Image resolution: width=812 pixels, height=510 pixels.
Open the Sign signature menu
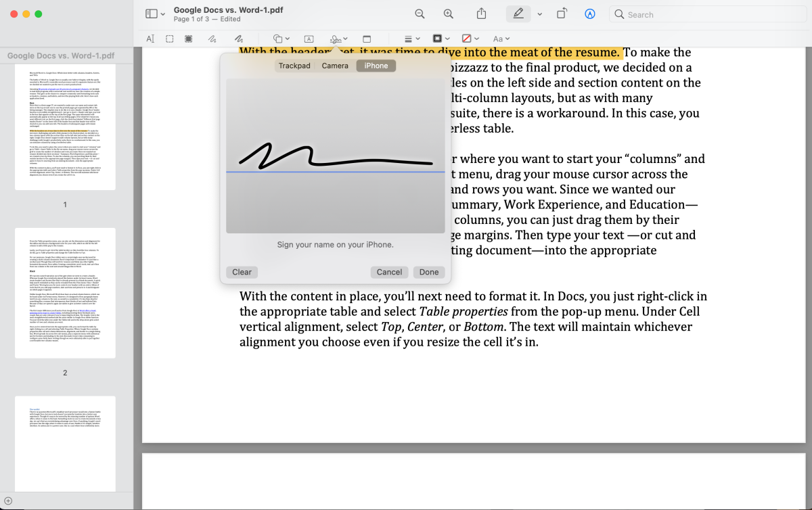[x=338, y=39]
